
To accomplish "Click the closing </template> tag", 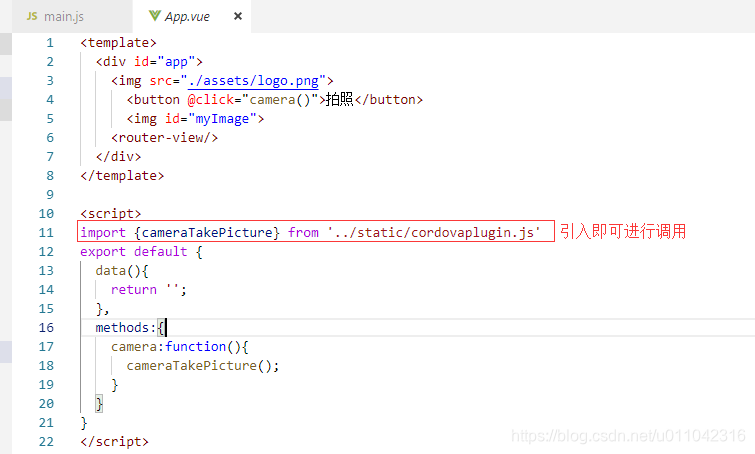I will pyautogui.click(x=122, y=176).
